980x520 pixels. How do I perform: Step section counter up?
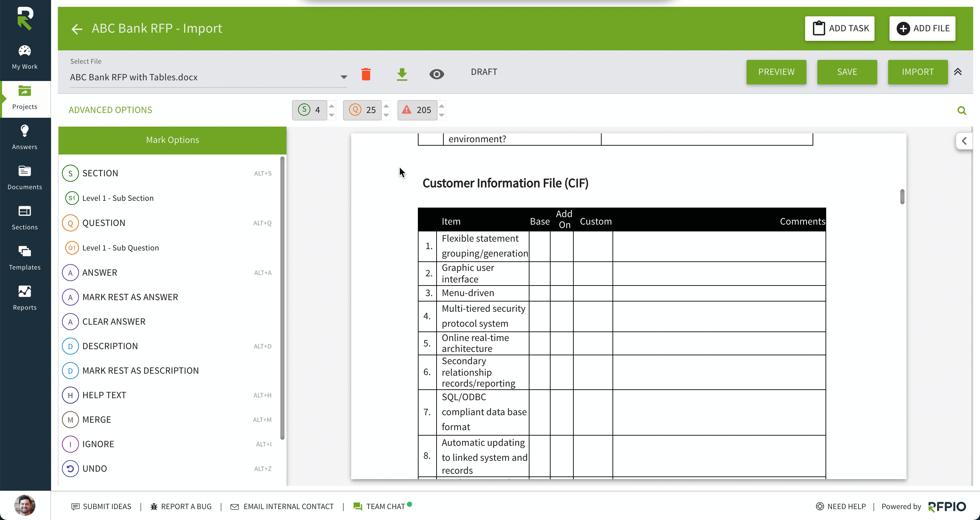point(332,106)
